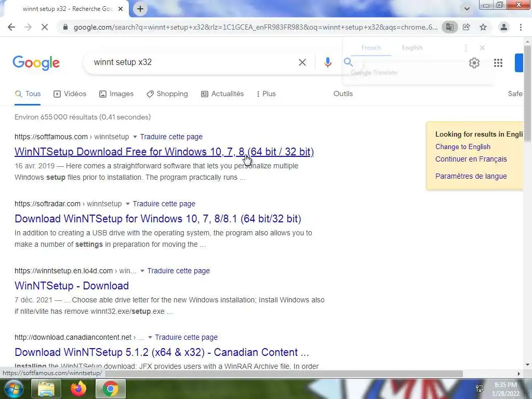
Task: Click Continuer en Français
Action: [471, 159]
